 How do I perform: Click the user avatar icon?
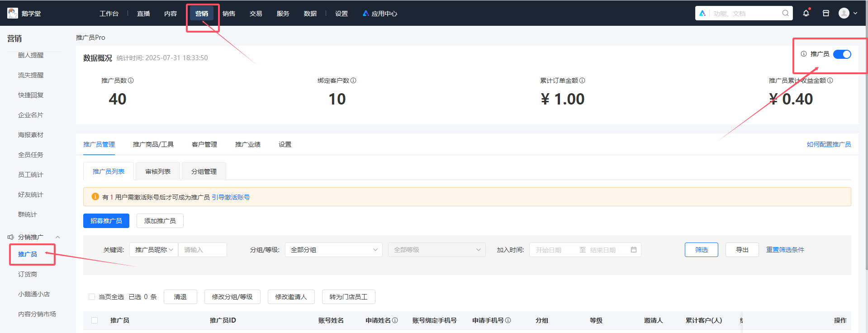[844, 13]
